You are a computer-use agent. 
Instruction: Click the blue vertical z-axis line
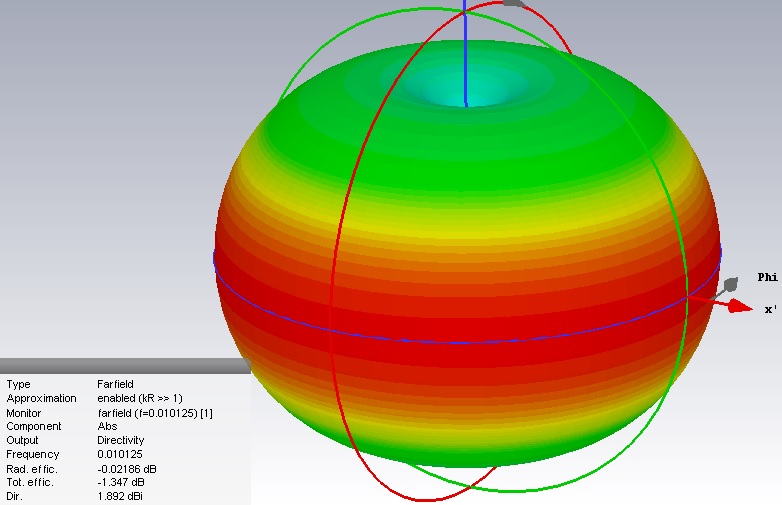point(465,52)
